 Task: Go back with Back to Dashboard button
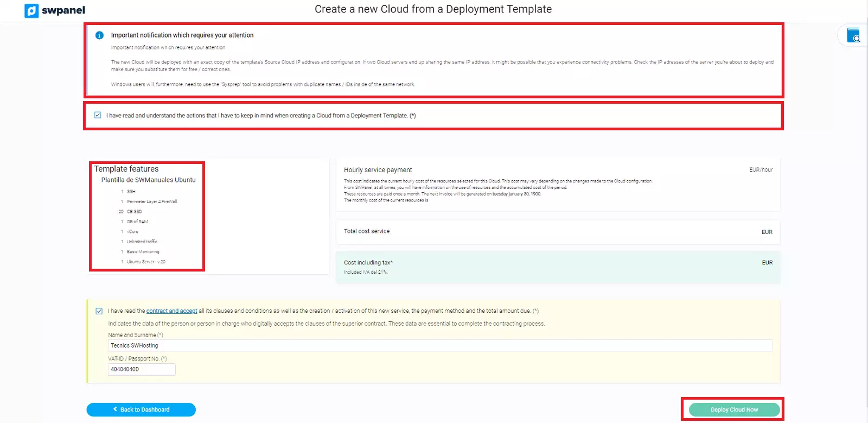[x=141, y=409]
